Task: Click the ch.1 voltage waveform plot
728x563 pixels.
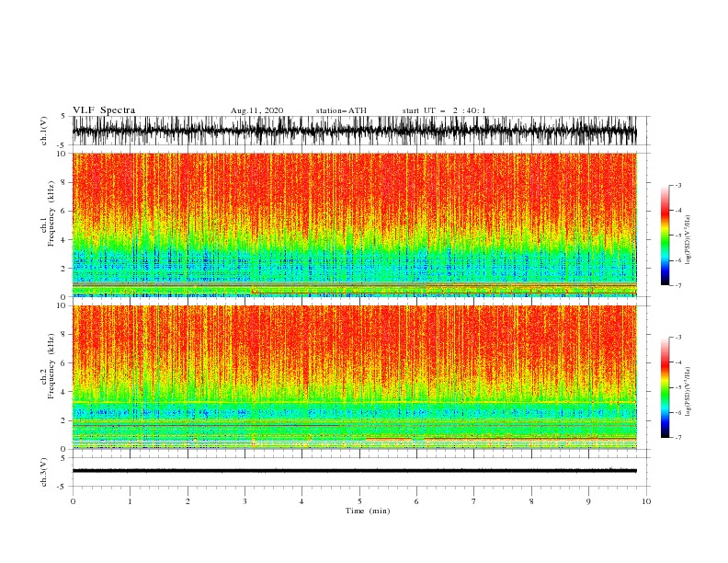Action: click(x=354, y=131)
